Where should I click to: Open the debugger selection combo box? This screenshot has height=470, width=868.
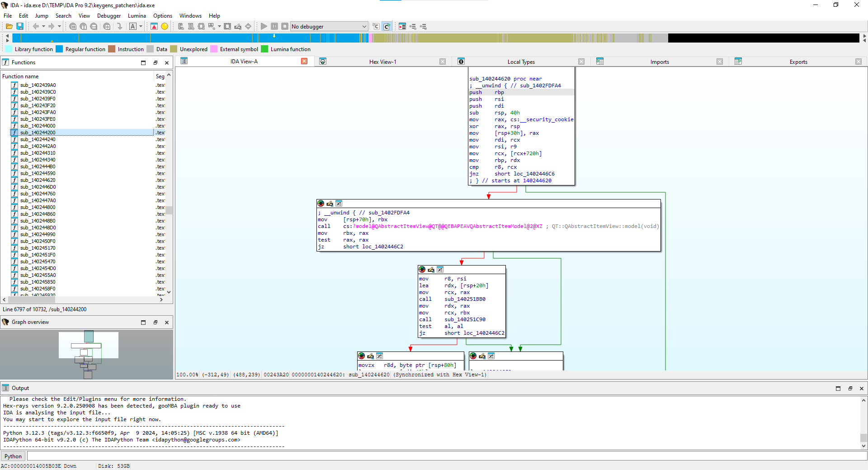(x=329, y=27)
